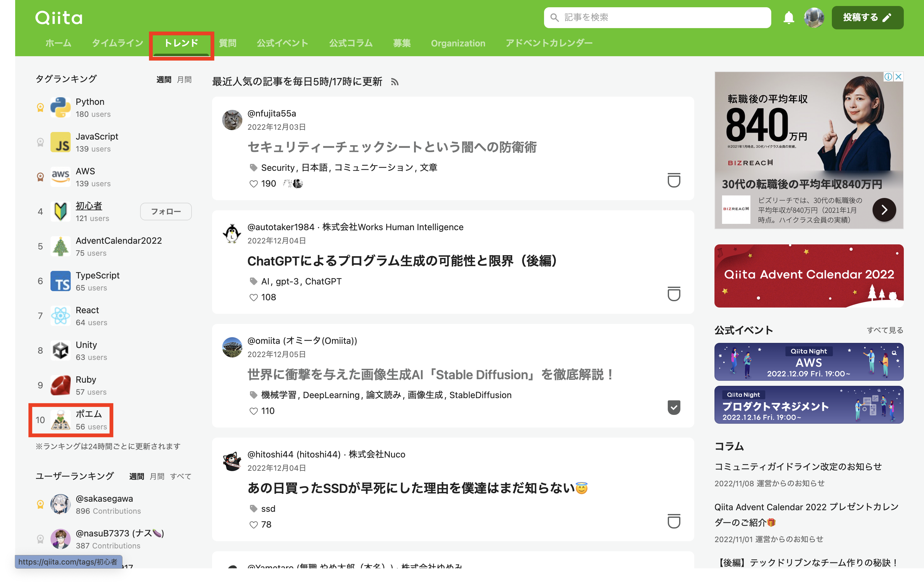Like heart on the 190-likes article
This screenshot has height=586, width=924.
[x=253, y=184]
